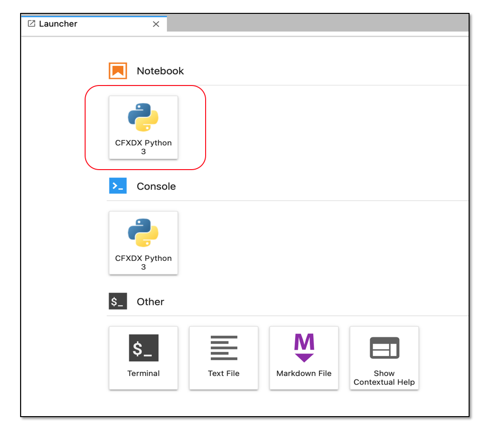Click the Notebook section heading text
Viewport: 504px width, 430px height.
point(160,71)
